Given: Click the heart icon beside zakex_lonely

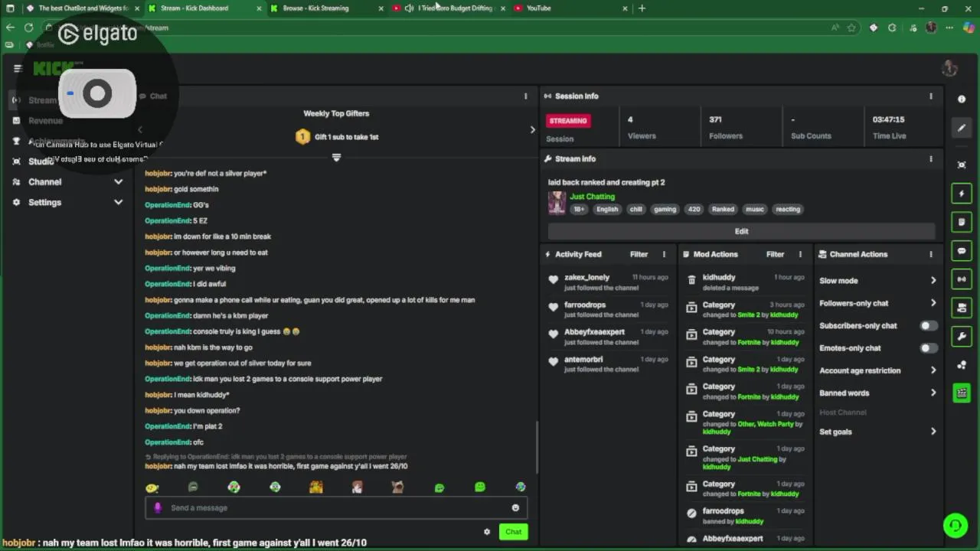Looking at the screenshot, I should [553, 282].
